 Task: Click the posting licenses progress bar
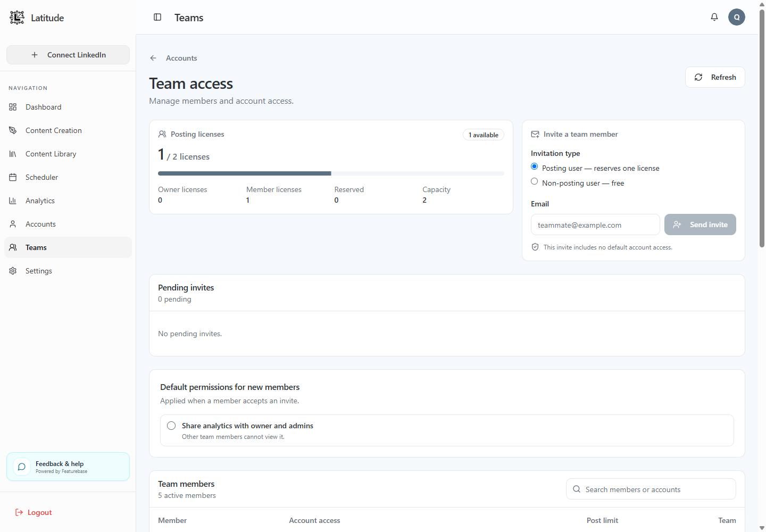(x=331, y=173)
